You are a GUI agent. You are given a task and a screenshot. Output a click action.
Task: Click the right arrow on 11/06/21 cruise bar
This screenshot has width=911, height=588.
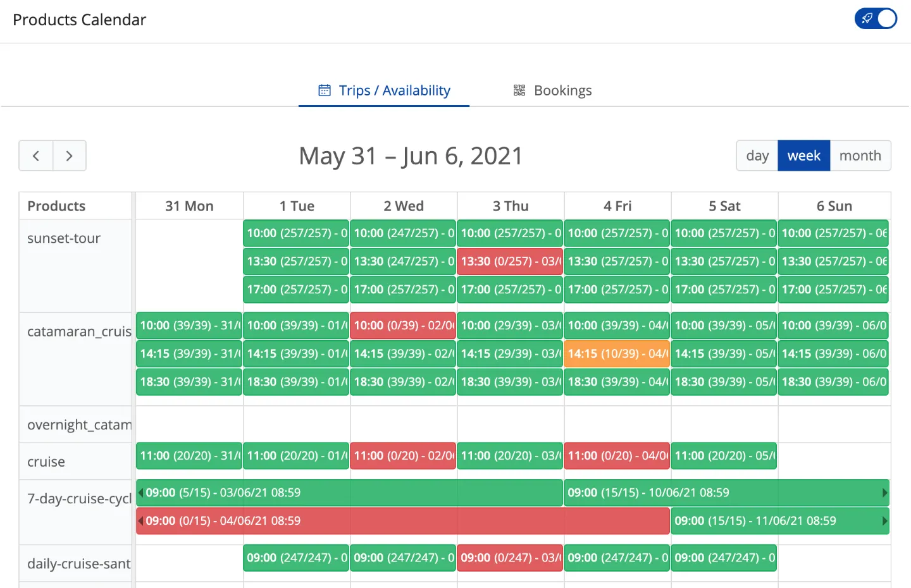tap(884, 521)
